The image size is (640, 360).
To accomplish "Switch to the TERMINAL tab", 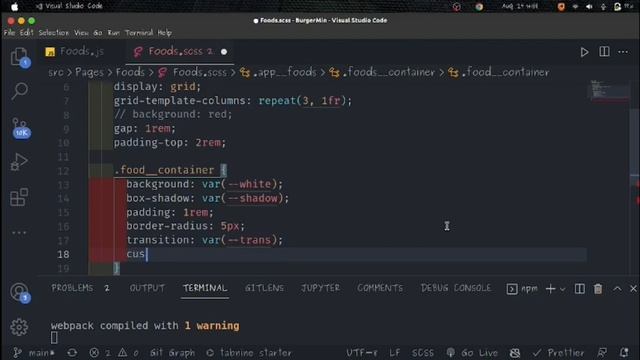I will (x=205, y=288).
